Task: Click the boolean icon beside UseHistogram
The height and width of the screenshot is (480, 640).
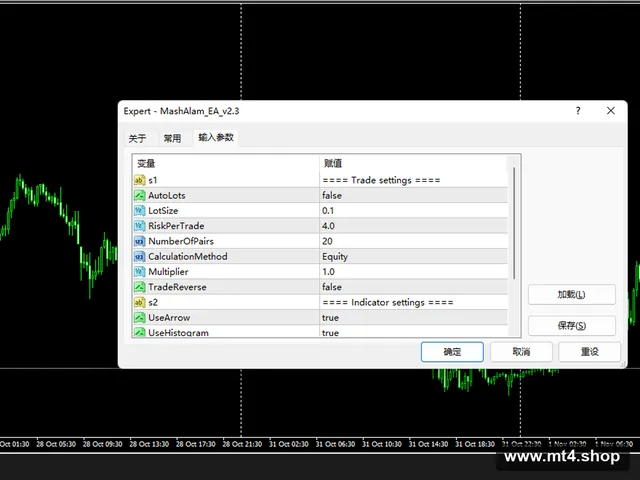Action: [x=139, y=332]
